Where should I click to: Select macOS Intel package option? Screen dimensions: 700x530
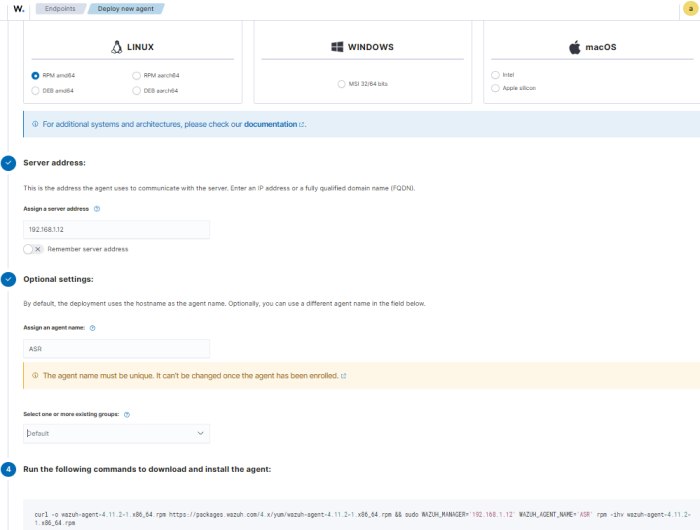495,75
